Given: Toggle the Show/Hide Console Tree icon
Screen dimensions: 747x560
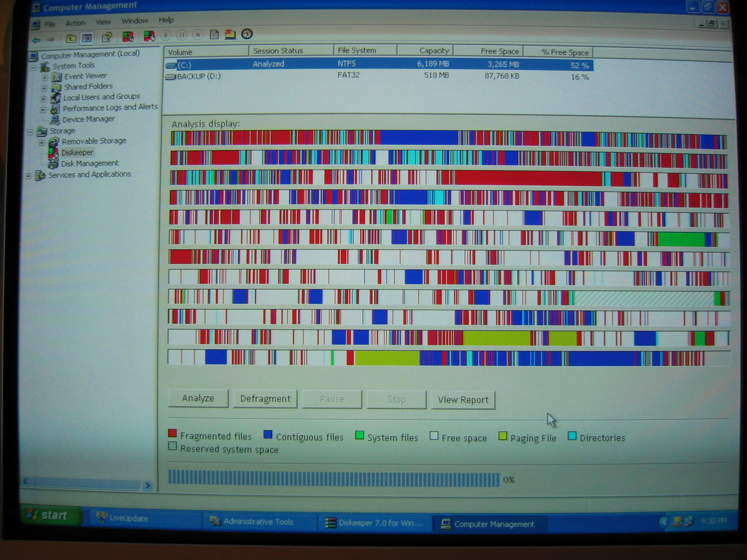Looking at the screenshot, I should [x=87, y=38].
